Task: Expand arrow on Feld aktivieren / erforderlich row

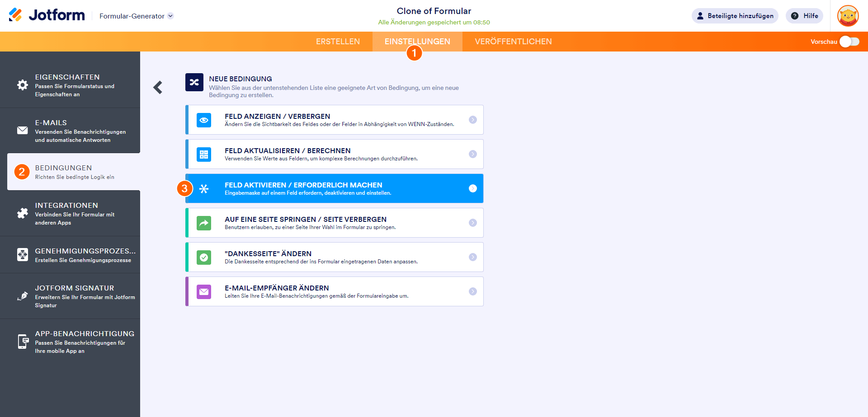Action: point(472,188)
